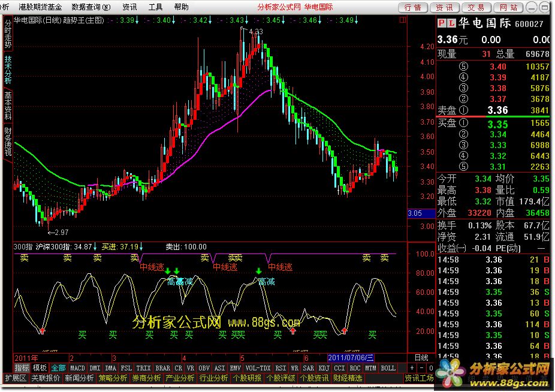Image resolution: width=555 pixels, height=392 pixels.
Task: Select the 模板 tab in the indicator bar
Action: click(40, 368)
